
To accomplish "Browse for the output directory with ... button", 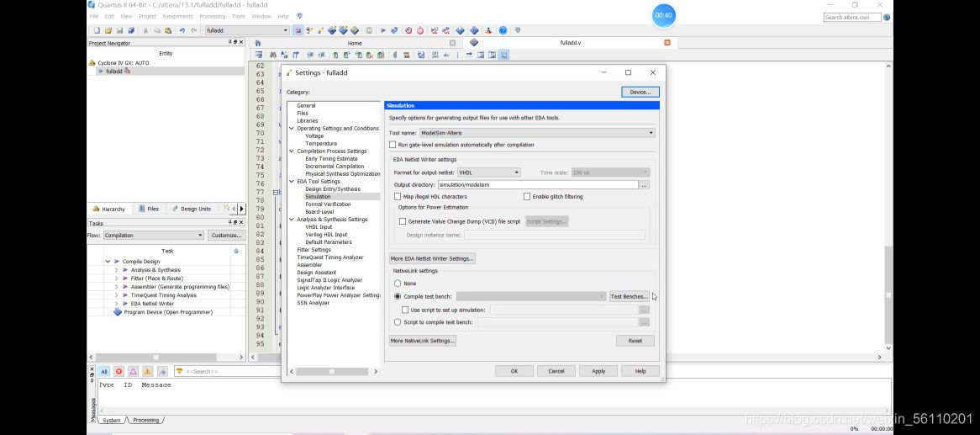I will 645,184.
